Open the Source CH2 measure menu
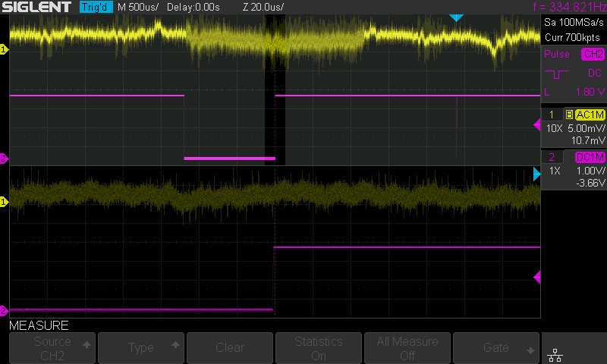 [x=52, y=348]
